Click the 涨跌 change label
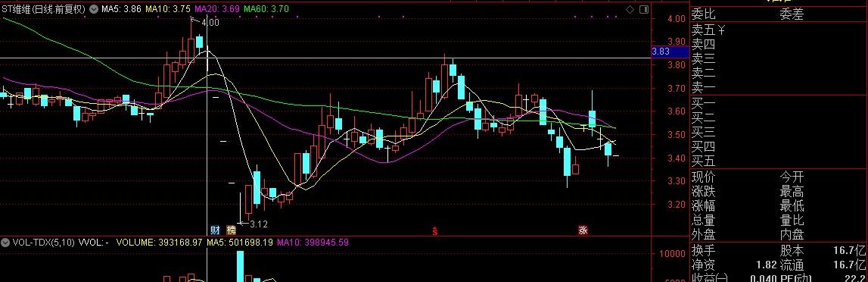868x282 pixels. pos(703,192)
